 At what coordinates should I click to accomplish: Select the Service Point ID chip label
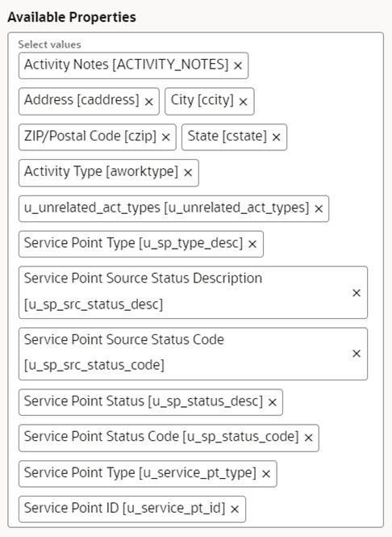tap(125, 508)
